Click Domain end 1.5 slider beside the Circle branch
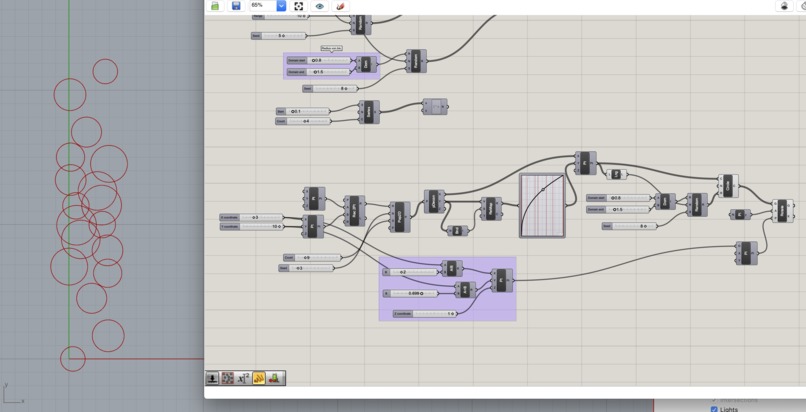The height and width of the screenshot is (412, 806). (x=619, y=210)
